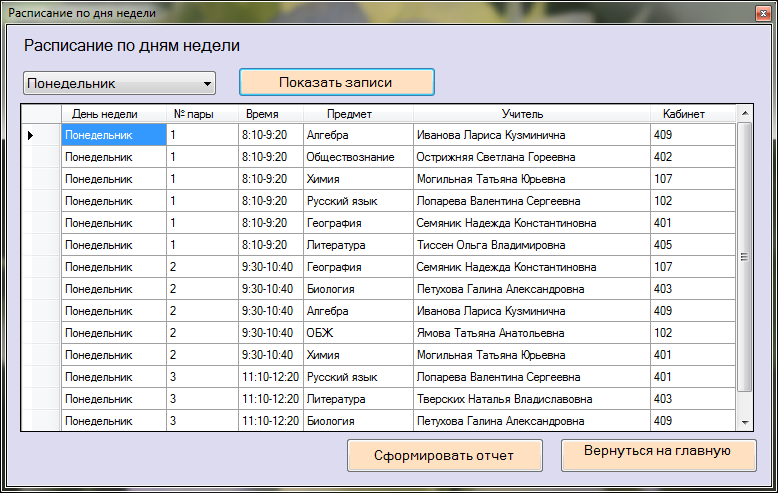Select the Русский язык cell in the 11:10-12:20 row
This screenshot has width=778, height=493.
coord(358,377)
